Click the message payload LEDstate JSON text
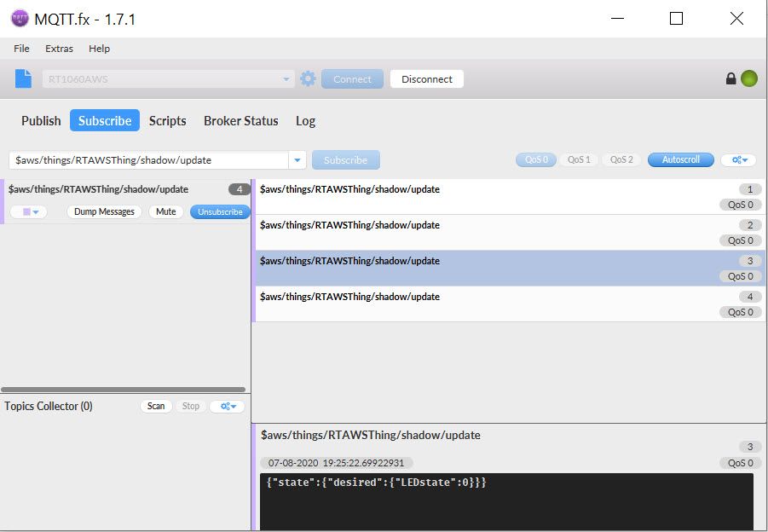This screenshot has height=532, width=768. (x=376, y=482)
